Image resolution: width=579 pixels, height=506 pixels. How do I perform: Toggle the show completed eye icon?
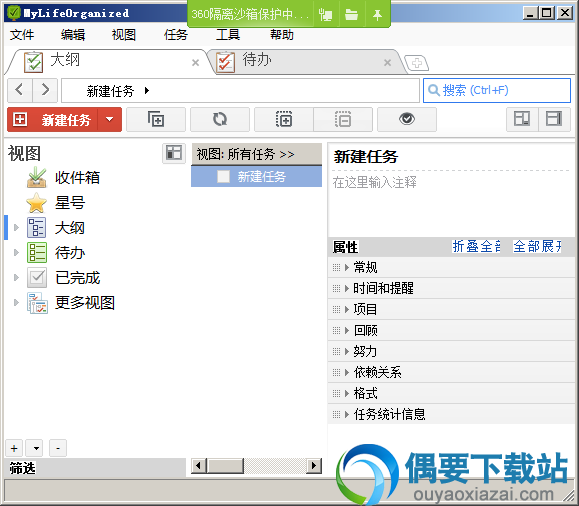point(407,119)
